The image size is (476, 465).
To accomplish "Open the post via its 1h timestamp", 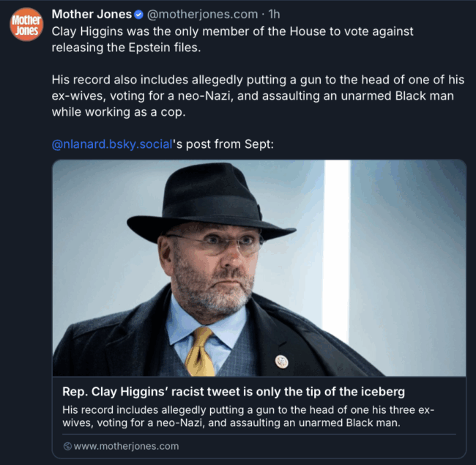I will click(x=274, y=14).
